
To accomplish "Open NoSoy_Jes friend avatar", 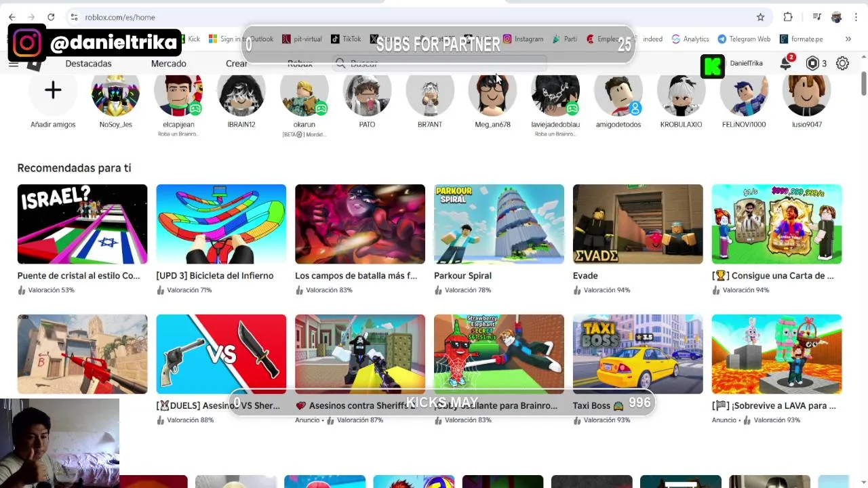I will (x=115, y=94).
